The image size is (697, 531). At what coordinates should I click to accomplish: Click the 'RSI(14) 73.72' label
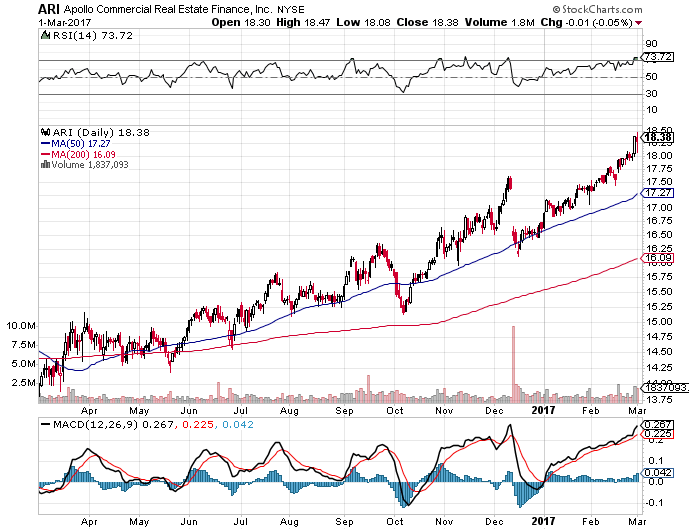point(92,36)
